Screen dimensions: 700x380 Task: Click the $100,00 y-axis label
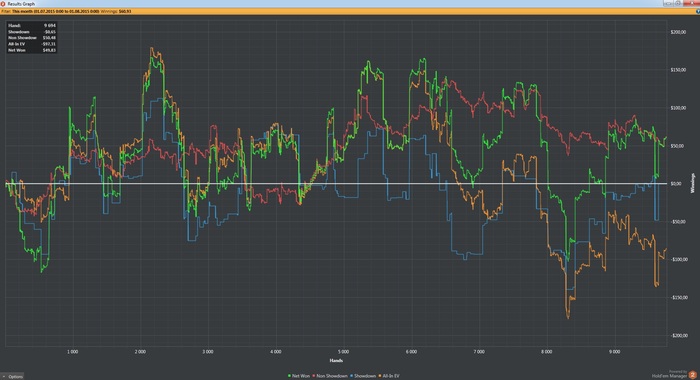tap(678, 108)
